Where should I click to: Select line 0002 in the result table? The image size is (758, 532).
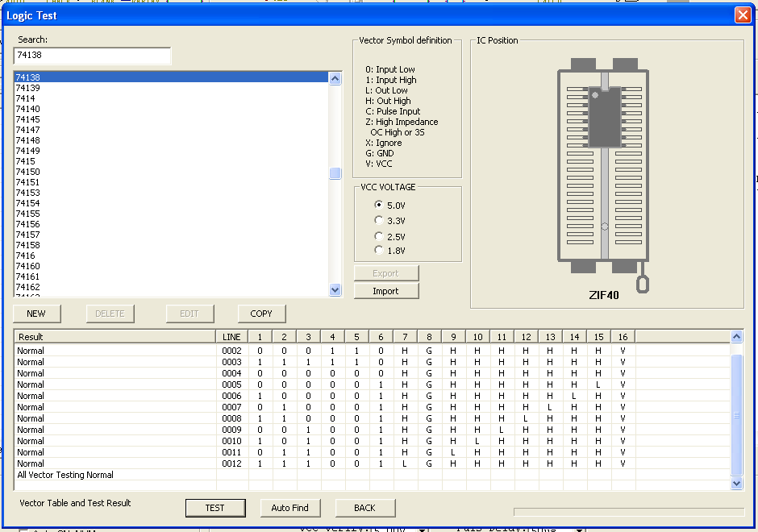(373, 351)
